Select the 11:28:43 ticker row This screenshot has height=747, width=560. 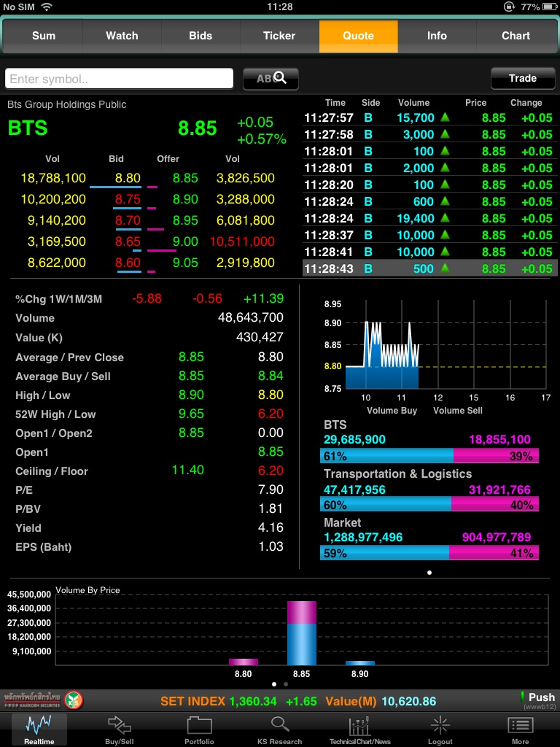pos(430,268)
